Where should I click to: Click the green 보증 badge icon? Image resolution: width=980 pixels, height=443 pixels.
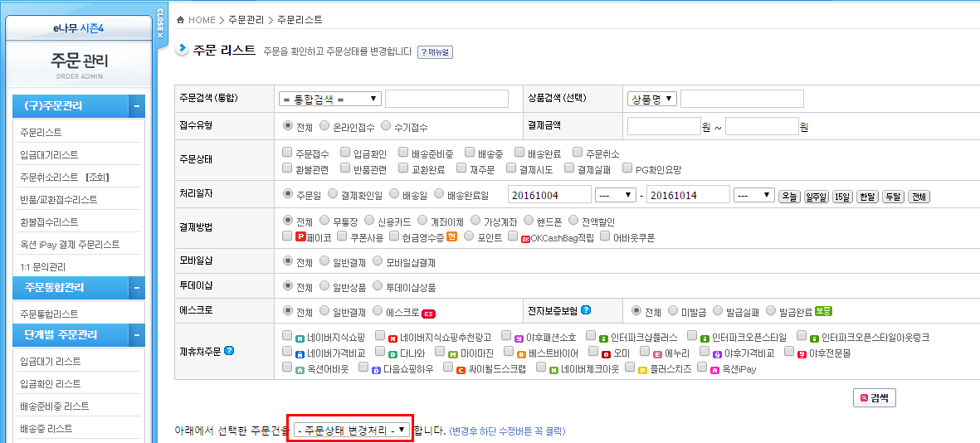point(823,311)
